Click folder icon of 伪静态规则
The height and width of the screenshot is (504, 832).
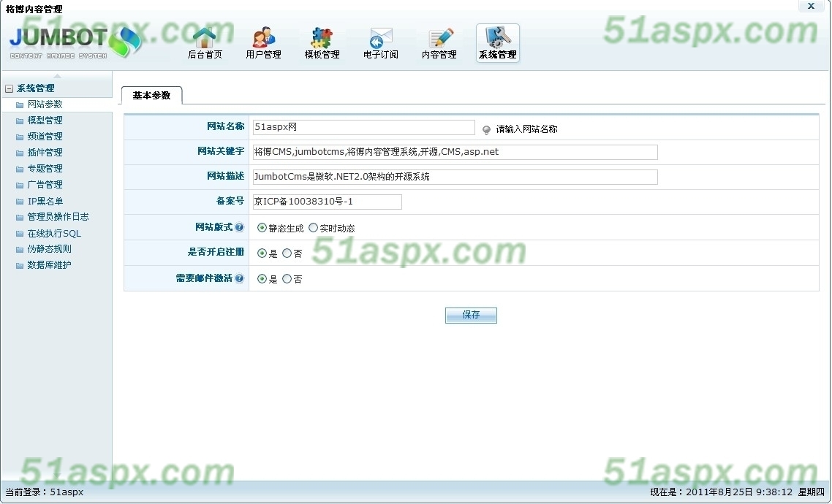pyautogui.click(x=20, y=249)
